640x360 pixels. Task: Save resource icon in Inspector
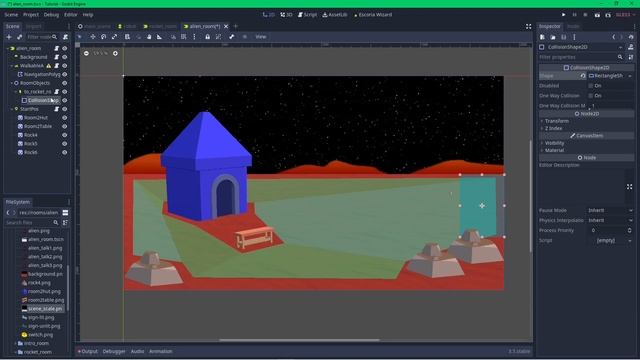click(x=564, y=37)
